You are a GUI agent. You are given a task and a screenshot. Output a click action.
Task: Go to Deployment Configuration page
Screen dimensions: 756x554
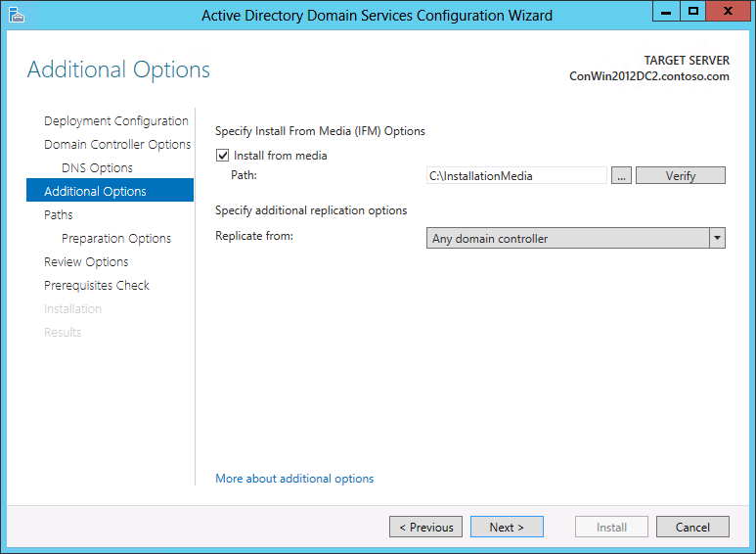tap(116, 120)
